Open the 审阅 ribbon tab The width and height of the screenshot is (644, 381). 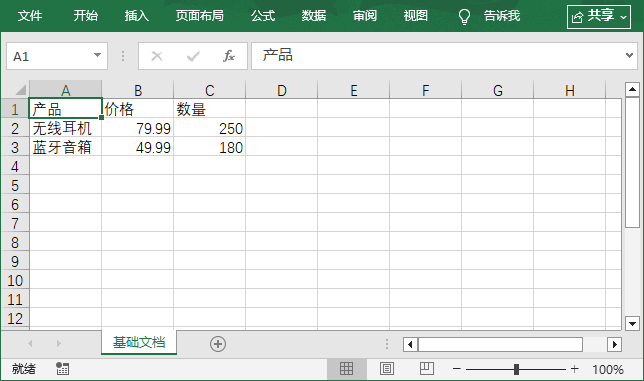(x=365, y=16)
